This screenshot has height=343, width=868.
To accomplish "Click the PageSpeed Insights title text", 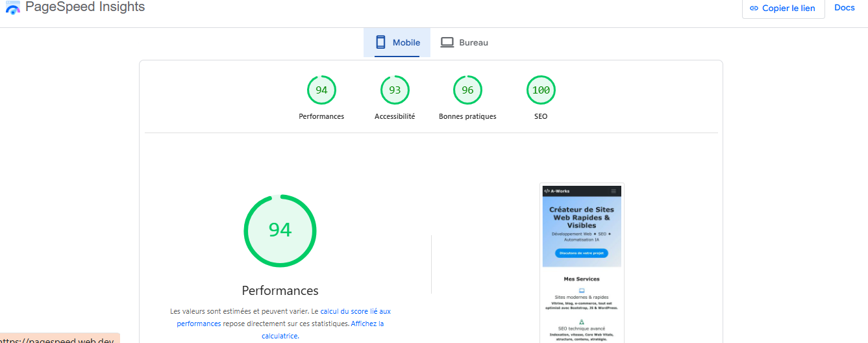I will (85, 7).
